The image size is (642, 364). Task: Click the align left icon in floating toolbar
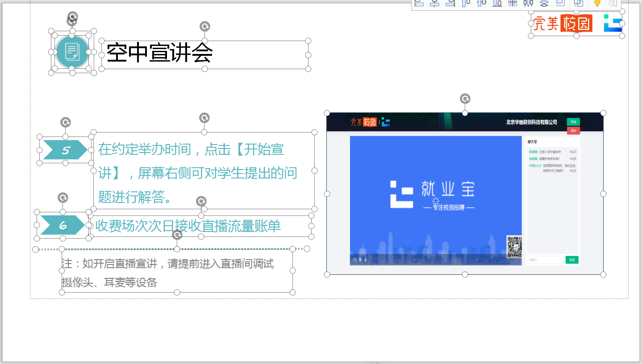[419, 4]
